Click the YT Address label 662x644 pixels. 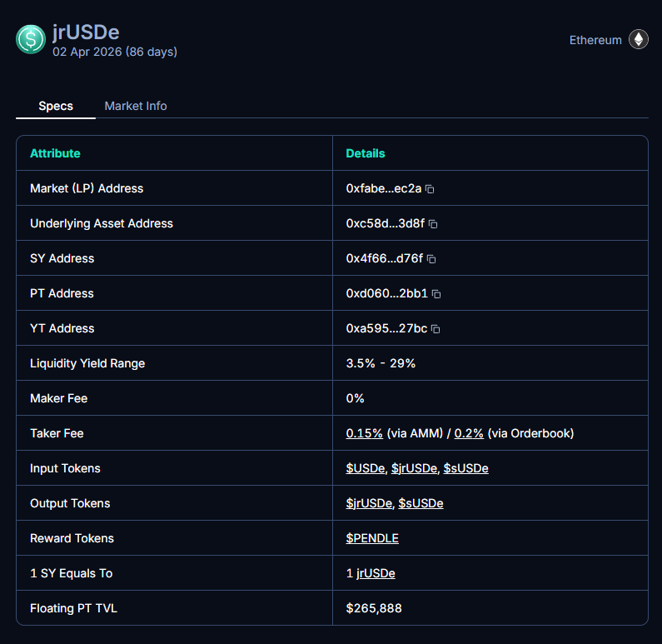click(62, 328)
